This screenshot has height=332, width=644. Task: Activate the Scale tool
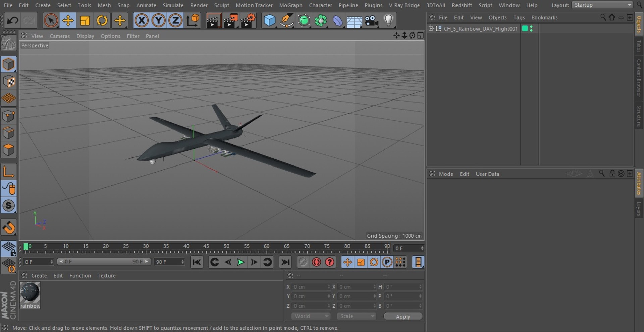pyautogui.click(x=85, y=21)
